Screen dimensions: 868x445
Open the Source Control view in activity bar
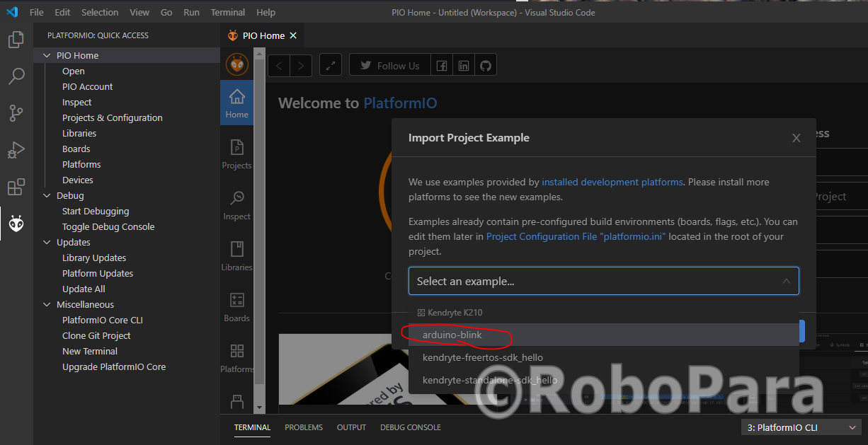[16, 113]
